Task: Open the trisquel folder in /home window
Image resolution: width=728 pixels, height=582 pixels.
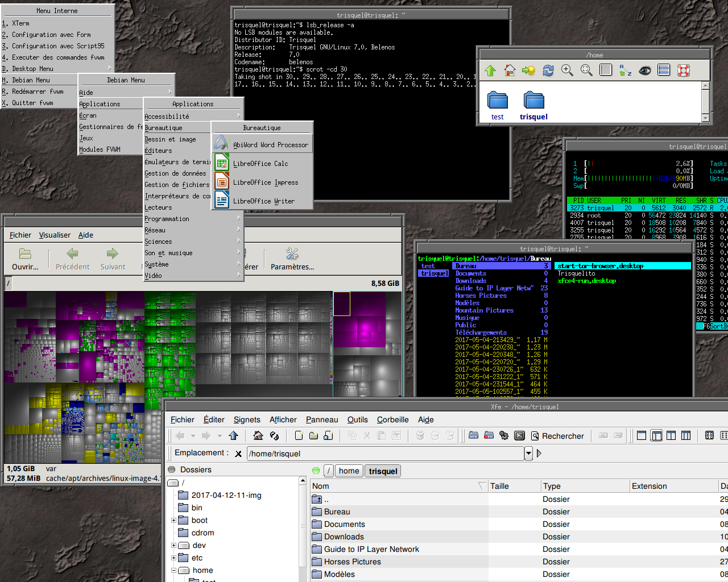Action: point(533,106)
